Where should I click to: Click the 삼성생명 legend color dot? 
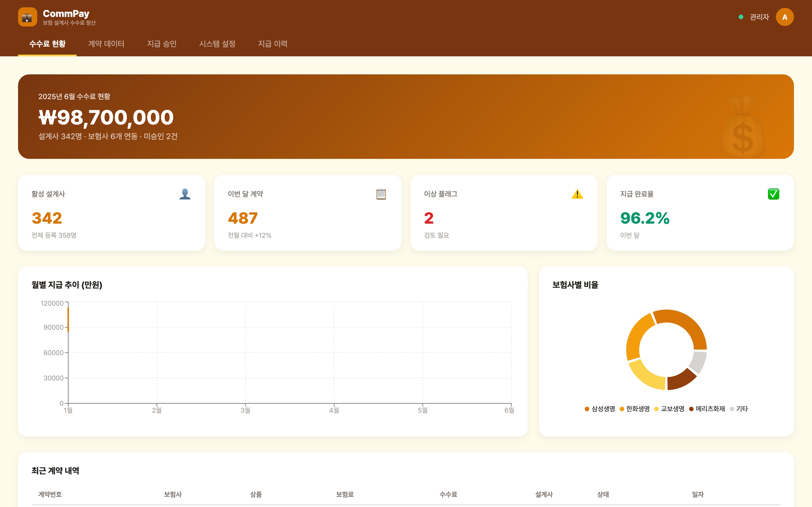pos(587,409)
